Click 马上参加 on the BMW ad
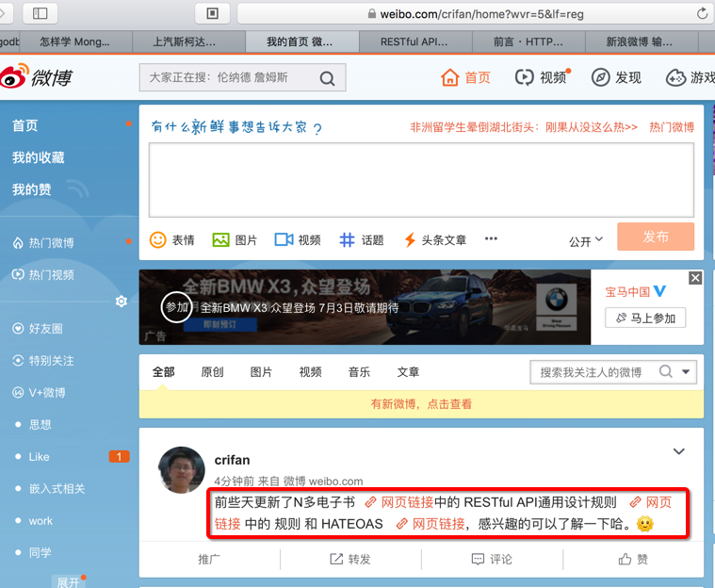 (645, 318)
